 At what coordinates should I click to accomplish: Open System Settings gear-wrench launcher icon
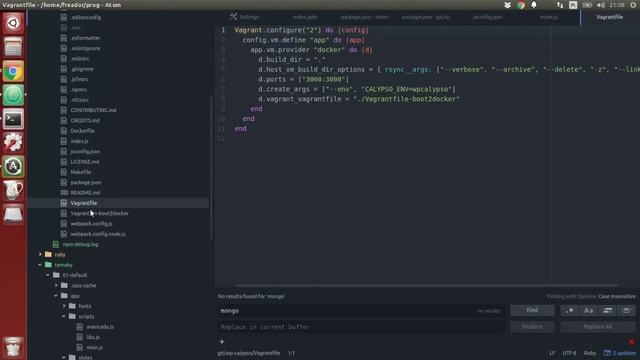[13, 142]
